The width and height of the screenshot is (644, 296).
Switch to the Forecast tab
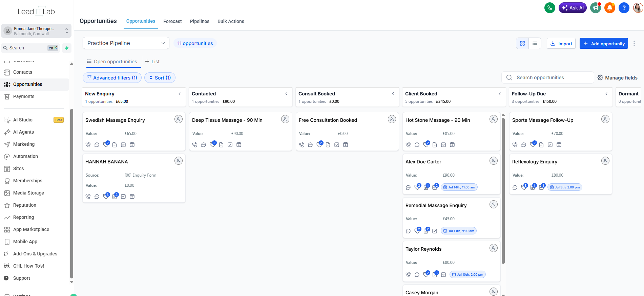172,21
